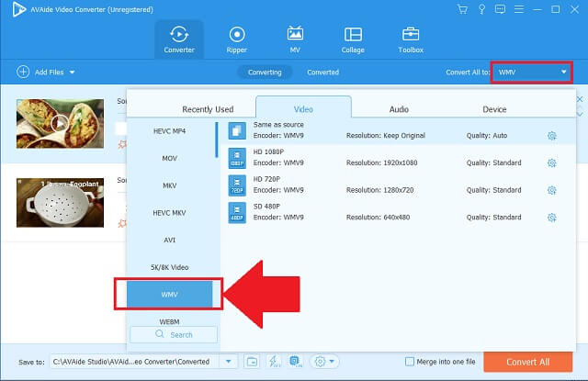
Task: Click the Add Files plus icon
Action: (x=23, y=72)
